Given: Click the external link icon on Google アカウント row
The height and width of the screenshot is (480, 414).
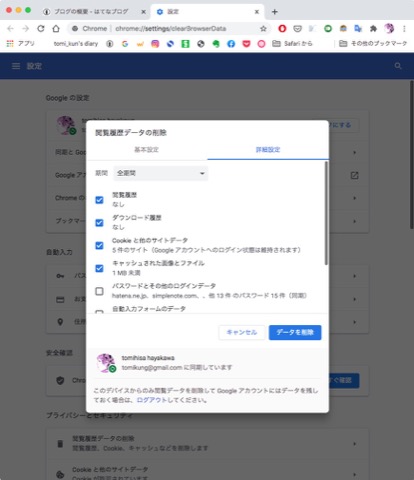Looking at the screenshot, I should coord(354,175).
